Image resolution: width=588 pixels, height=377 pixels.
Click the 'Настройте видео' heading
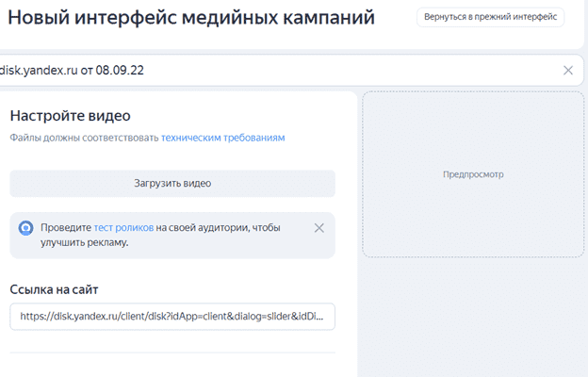tap(71, 116)
